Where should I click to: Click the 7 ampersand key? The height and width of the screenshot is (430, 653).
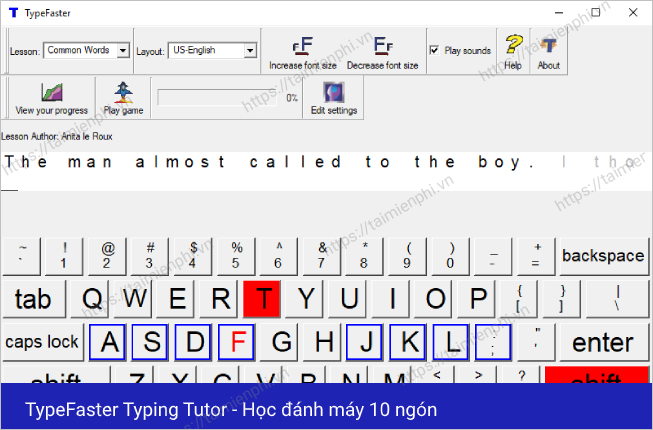pyautogui.click(x=322, y=256)
